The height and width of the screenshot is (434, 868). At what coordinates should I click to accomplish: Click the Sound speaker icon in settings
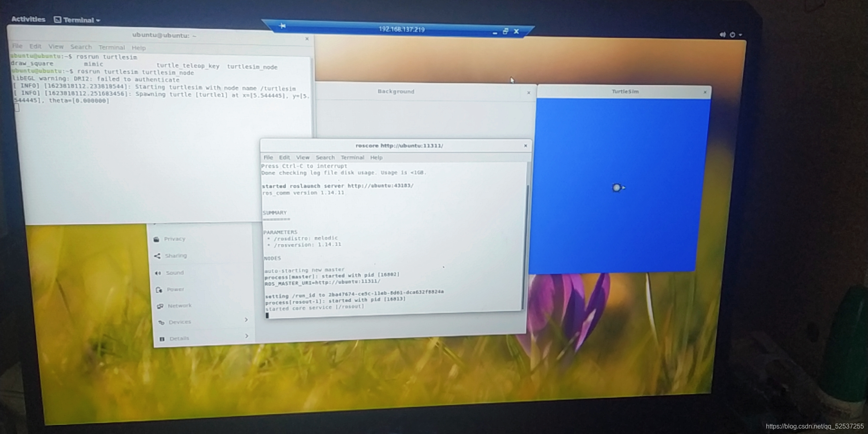158,273
